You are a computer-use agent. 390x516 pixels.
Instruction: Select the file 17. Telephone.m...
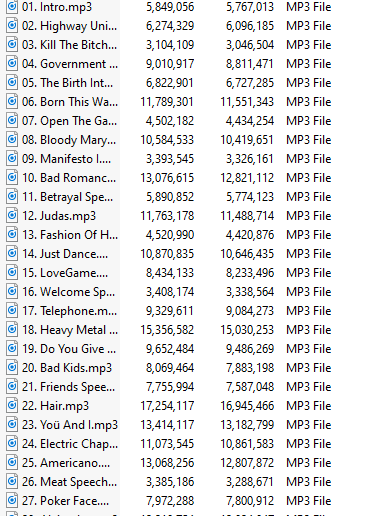point(70,311)
